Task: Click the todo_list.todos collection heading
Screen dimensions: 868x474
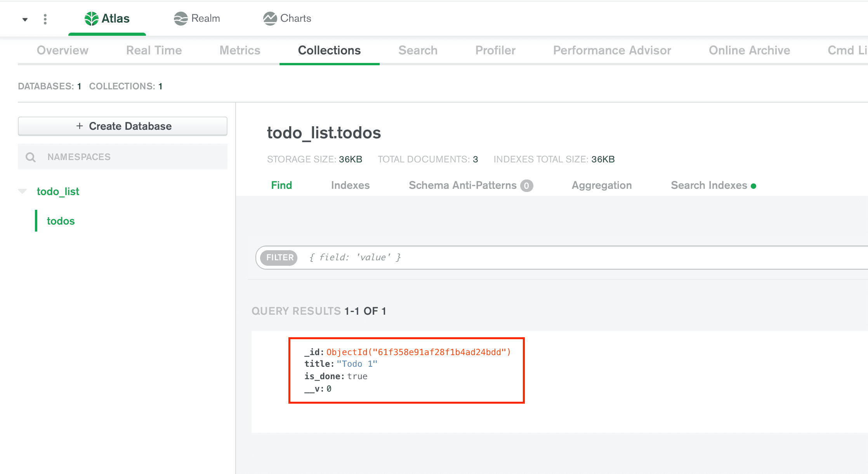Action: point(324,132)
